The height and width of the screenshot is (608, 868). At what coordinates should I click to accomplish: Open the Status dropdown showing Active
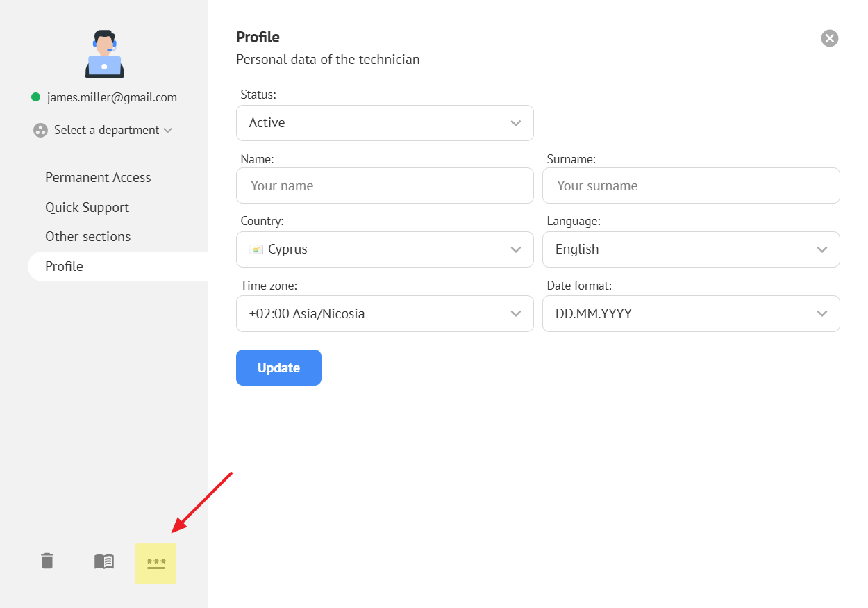point(385,123)
